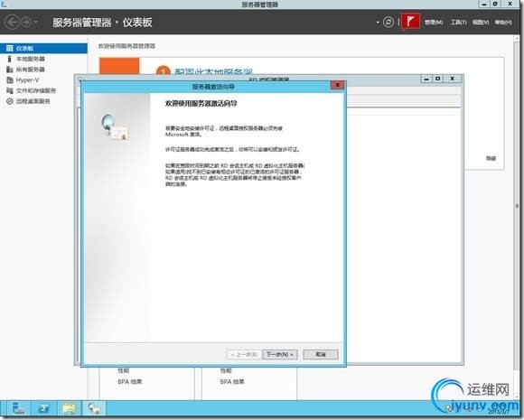Click the Server Manager back arrow button
Image resolution: width=524 pixels, height=420 pixels.
click(13, 23)
